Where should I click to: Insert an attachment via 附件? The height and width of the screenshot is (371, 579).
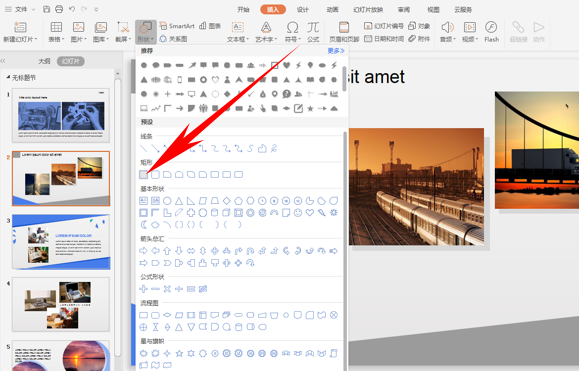(419, 38)
